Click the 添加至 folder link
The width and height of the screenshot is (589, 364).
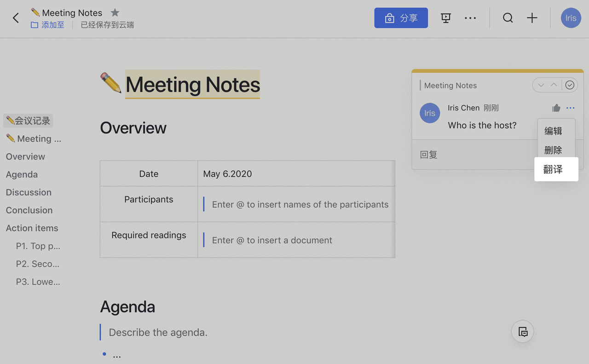pos(48,25)
